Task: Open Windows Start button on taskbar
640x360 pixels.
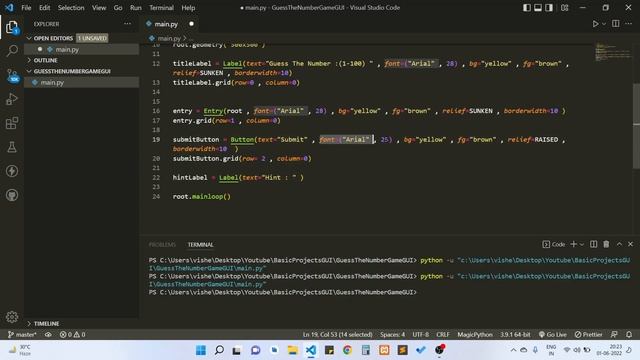Action: [x=201, y=350]
